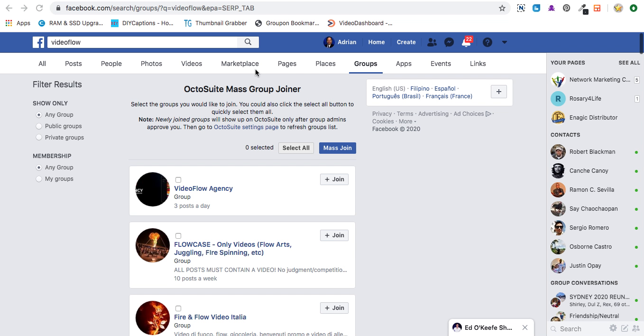This screenshot has height=336, width=644.
Task: Bookmark this page with the star icon
Action: 502,8
